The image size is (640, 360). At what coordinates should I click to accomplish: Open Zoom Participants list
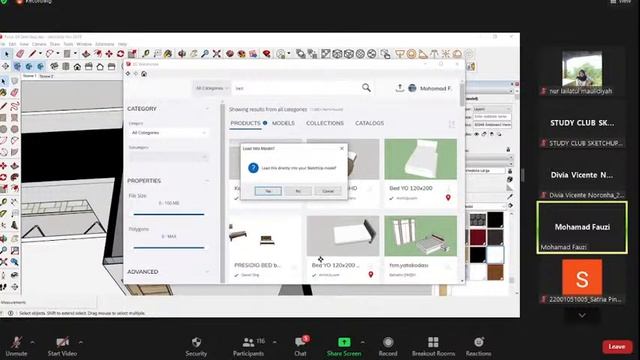(248, 346)
